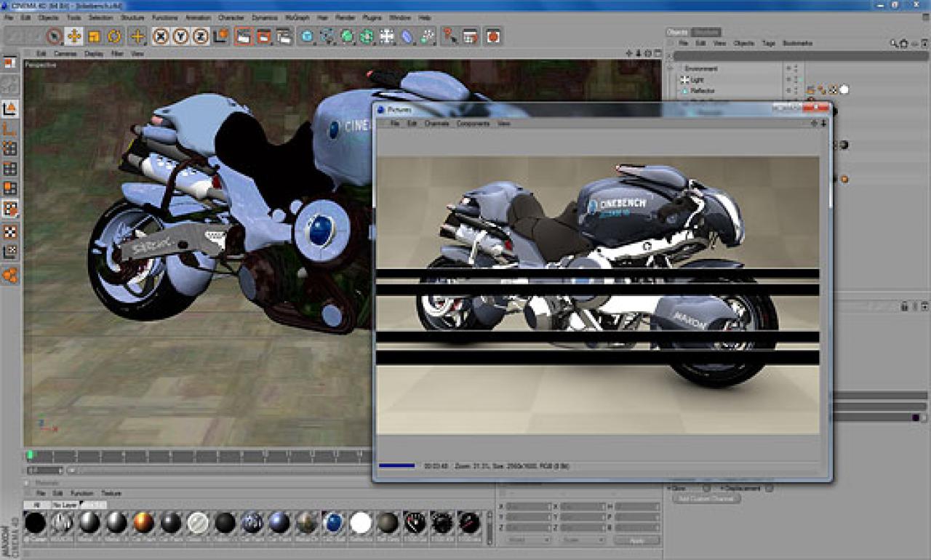Switch to edges mode in left palette

click(9, 169)
